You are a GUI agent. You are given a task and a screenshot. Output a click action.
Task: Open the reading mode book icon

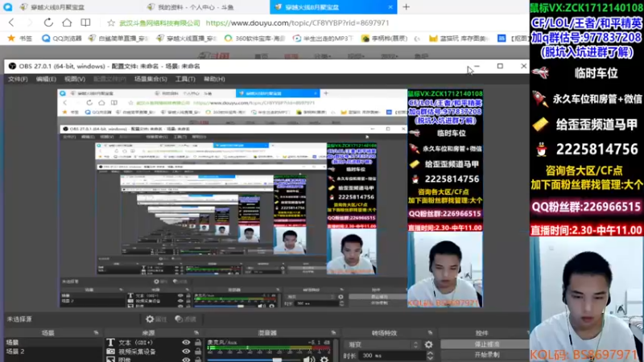[x=85, y=23]
